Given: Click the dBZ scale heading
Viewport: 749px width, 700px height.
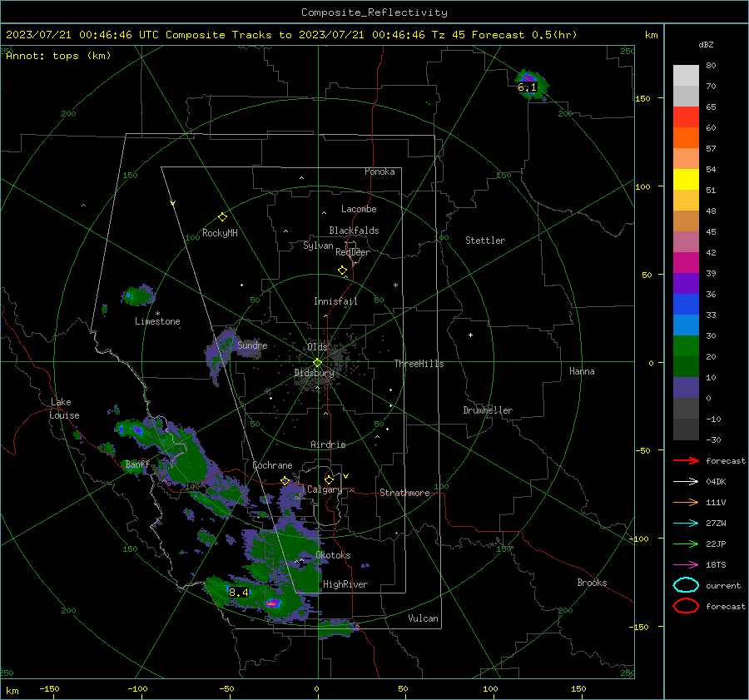Looking at the screenshot, I should pos(706,45).
